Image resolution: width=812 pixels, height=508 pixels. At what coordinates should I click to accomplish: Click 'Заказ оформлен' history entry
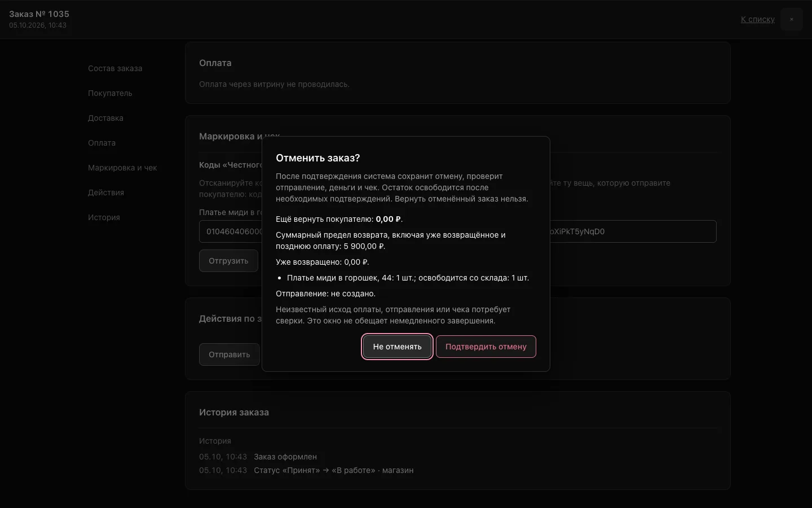click(285, 457)
